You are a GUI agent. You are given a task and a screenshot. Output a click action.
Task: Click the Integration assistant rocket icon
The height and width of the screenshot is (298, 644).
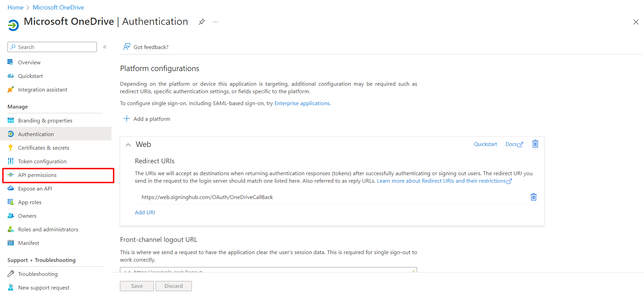click(x=11, y=89)
